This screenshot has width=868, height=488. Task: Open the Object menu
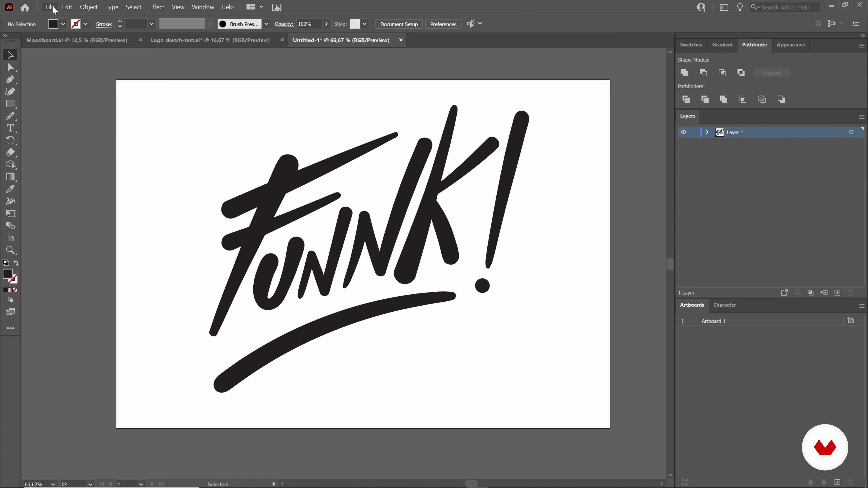click(x=89, y=7)
